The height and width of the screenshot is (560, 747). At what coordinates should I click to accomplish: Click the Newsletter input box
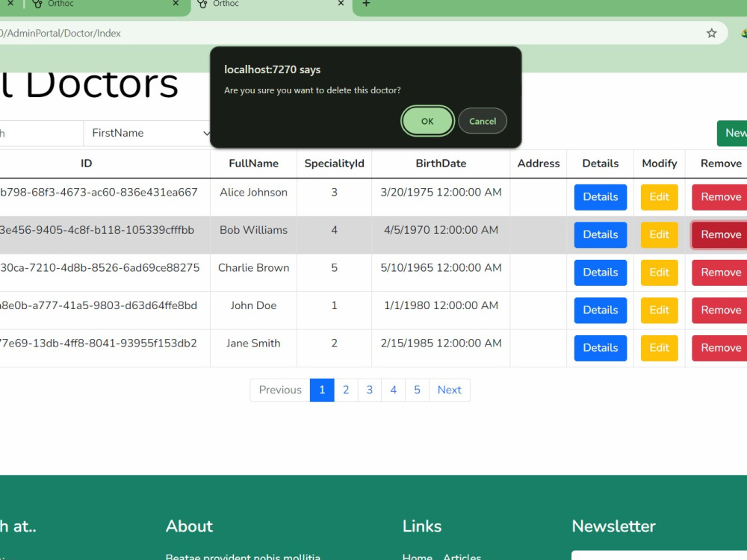(660, 556)
